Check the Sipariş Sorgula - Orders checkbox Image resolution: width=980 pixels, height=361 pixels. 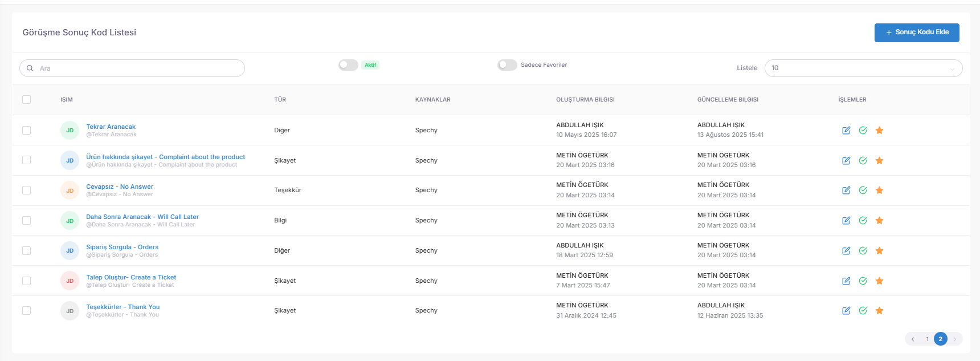(26, 250)
